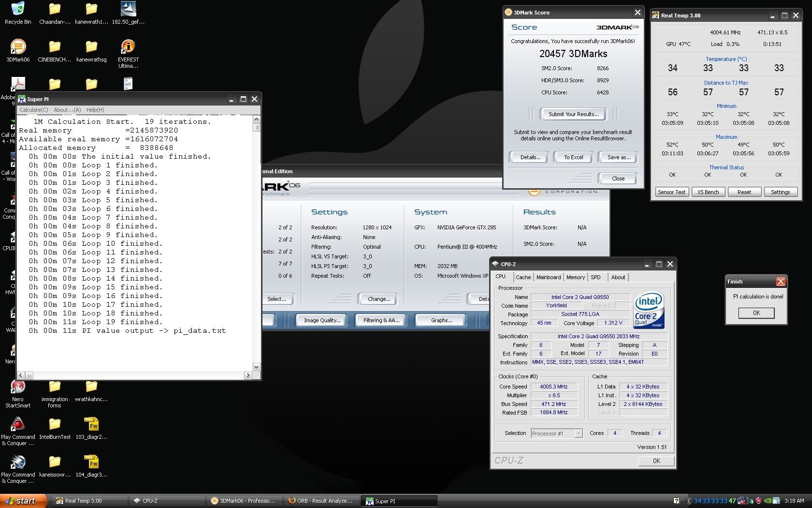
Task: Click To Excel in 3DMark Score
Action: point(574,157)
